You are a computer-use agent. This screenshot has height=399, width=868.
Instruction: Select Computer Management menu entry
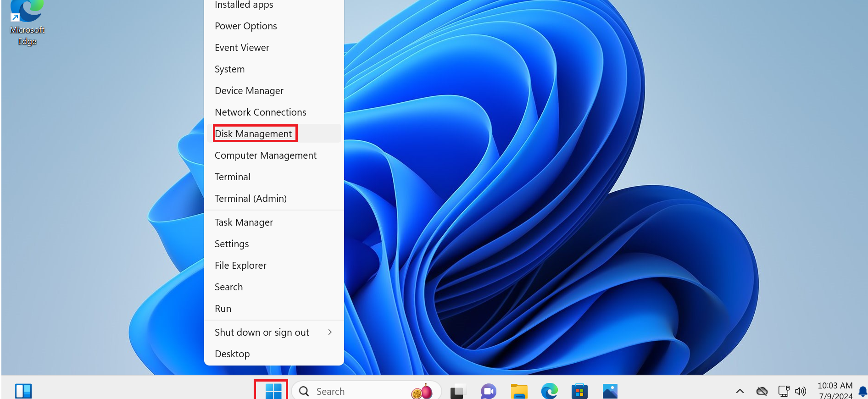(x=274, y=155)
